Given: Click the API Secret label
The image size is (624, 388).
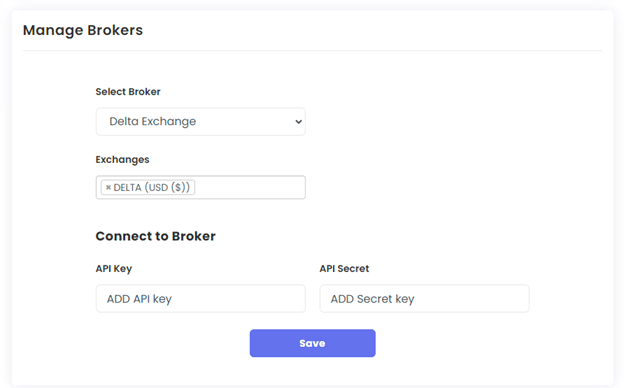Looking at the screenshot, I should pyautogui.click(x=344, y=269).
